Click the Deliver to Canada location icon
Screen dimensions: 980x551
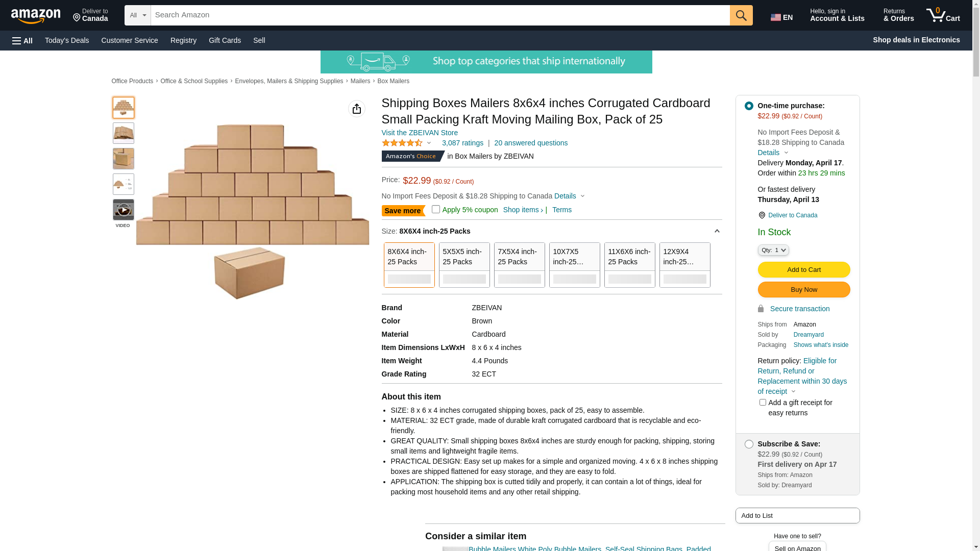[x=762, y=215]
